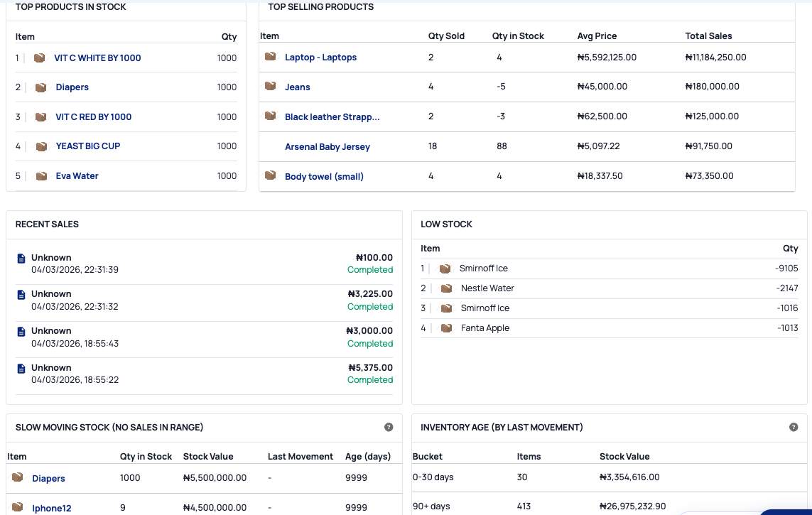This screenshot has height=515, width=812.
Task: Click the Completed status on the ₦3,000.00 sale
Action: click(x=370, y=343)
